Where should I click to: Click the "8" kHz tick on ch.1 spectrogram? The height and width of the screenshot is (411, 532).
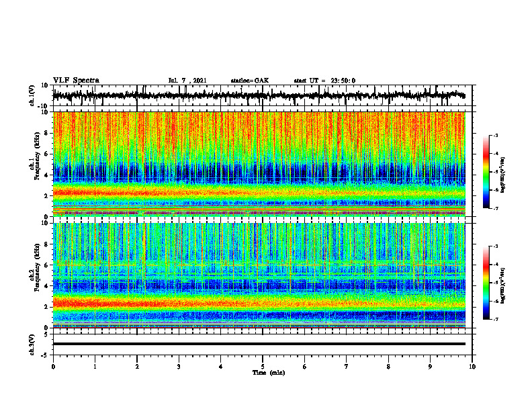[47, 133]
